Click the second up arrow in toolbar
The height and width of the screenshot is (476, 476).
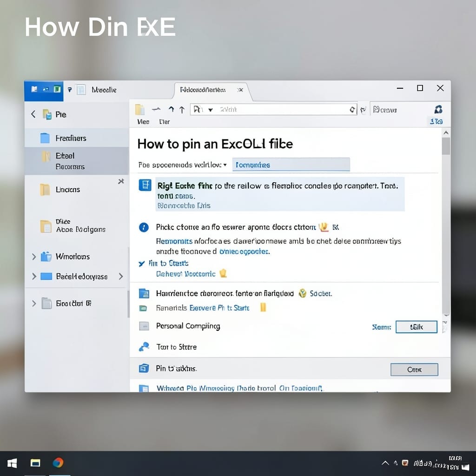coord(182,110)
